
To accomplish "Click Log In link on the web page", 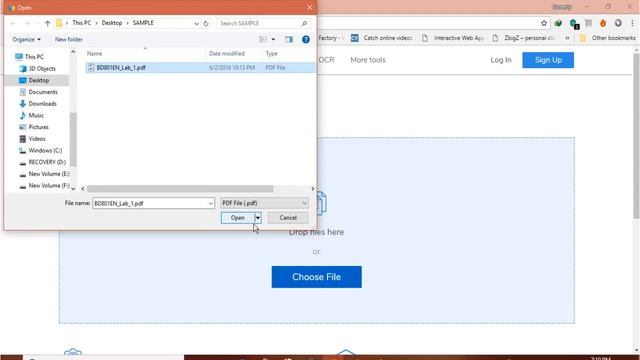I will pyautogui.click(x=501, y=60).
